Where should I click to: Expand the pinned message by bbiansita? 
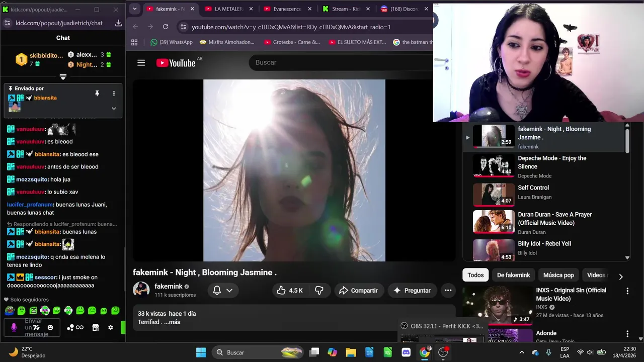114,108
